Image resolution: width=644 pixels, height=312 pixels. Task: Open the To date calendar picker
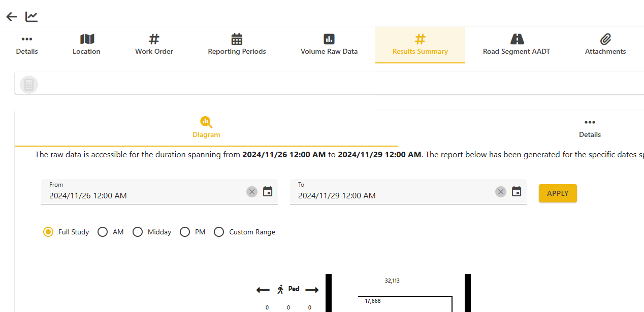click(x=517, y=192)
